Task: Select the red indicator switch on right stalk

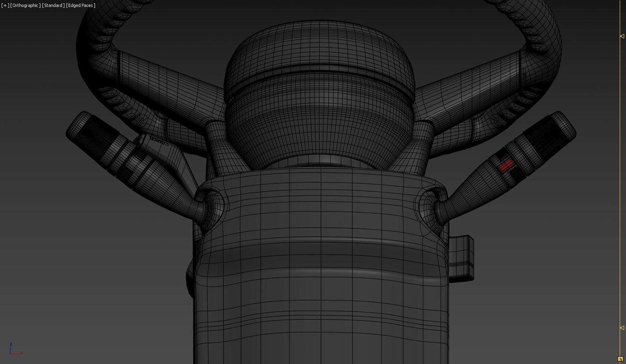Action: tap(507, 165)
